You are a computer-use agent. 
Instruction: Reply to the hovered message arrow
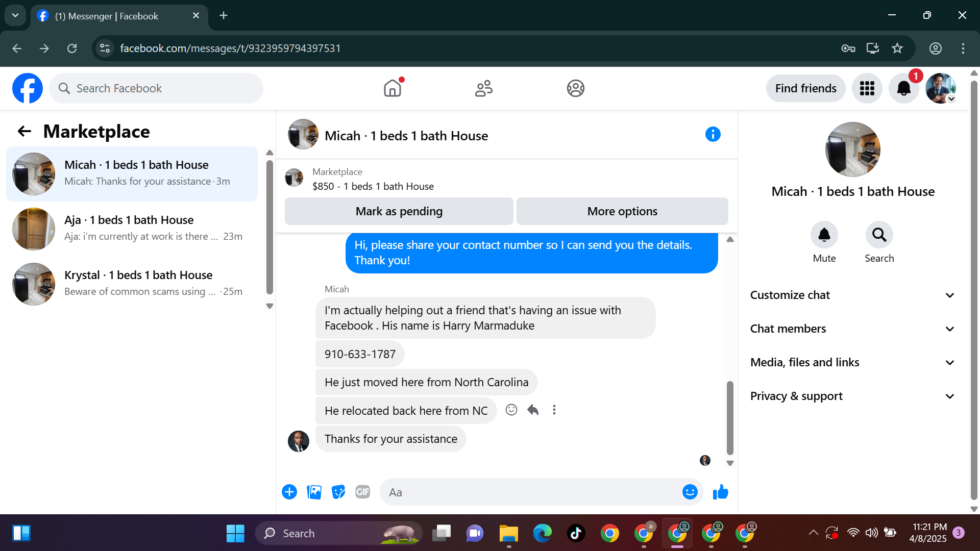[x=533, y=410]
